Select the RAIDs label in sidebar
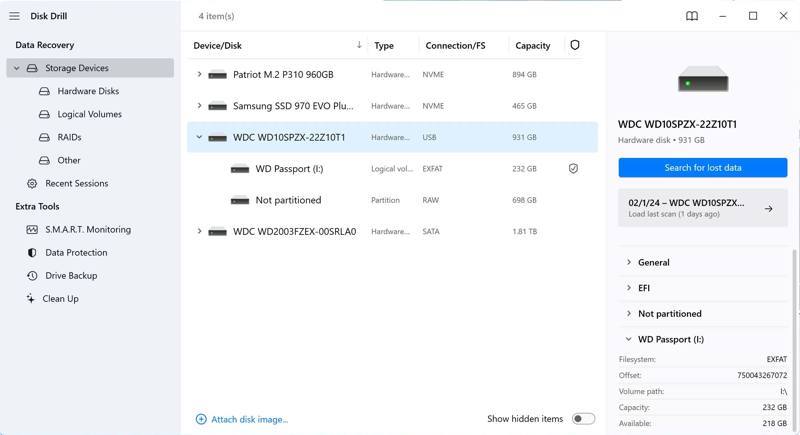 tap(69, 137)
